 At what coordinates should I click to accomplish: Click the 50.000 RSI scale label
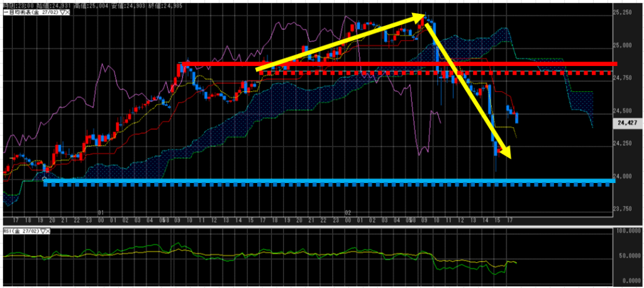click(629, 257)
